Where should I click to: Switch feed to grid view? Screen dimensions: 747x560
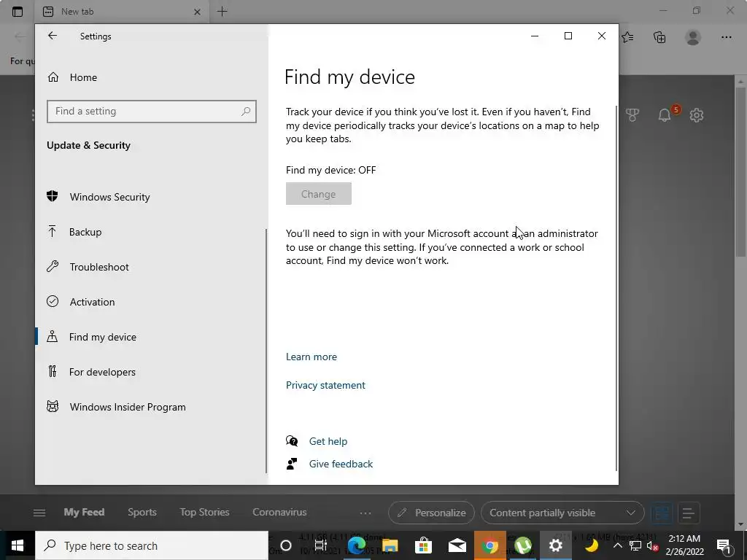pyautogui.click(x=662, y=513)
